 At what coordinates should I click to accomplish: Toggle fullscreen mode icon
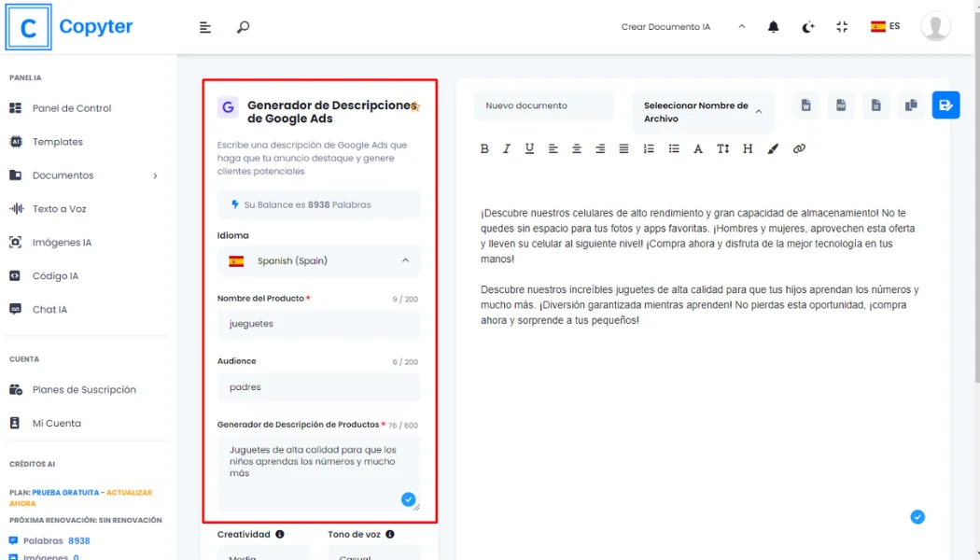(842, 27)
